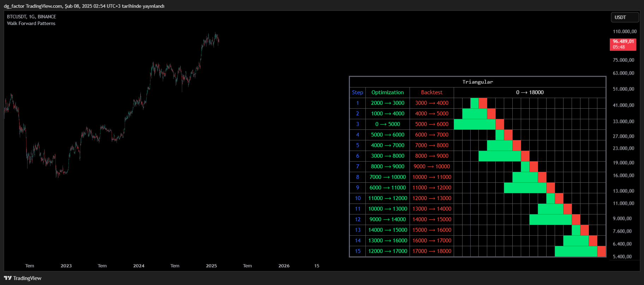The width and height of the screenshot is (644, 285).
Task: Click backtest cell 9000 ⟶ 10000
Action: pos(432,166)
